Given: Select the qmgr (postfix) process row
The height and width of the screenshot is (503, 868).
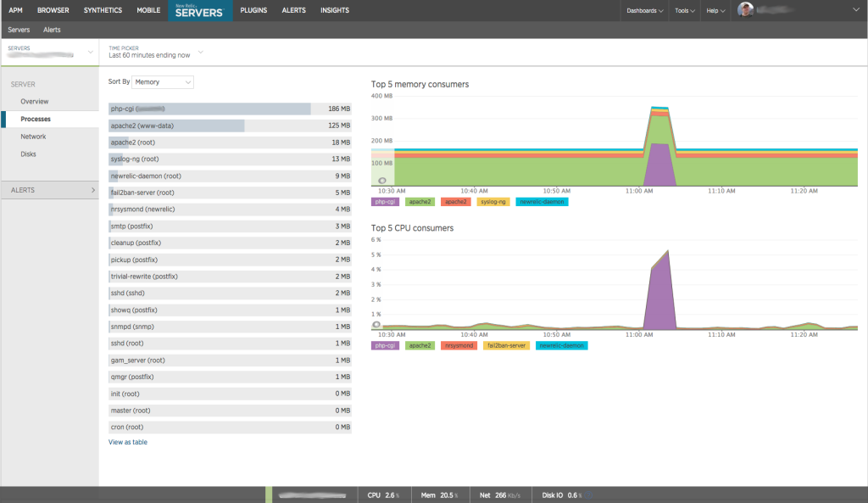Looking at the screenshot, I should pos(230,377).
